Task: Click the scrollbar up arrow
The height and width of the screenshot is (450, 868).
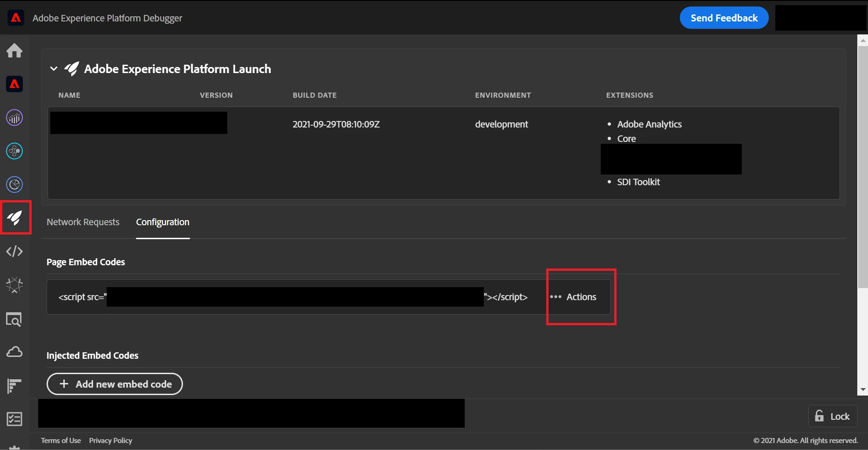Action: (863, 40)
